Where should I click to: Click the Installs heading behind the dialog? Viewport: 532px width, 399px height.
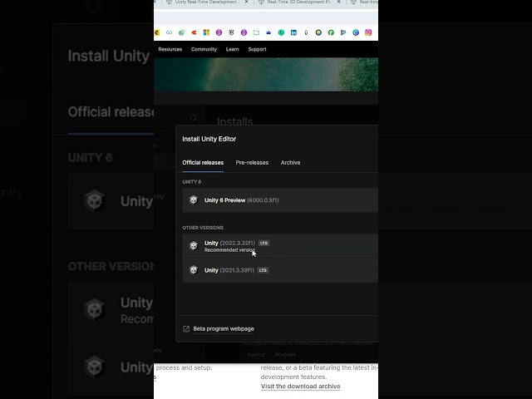pyautogui.click(x=234, y=121)
